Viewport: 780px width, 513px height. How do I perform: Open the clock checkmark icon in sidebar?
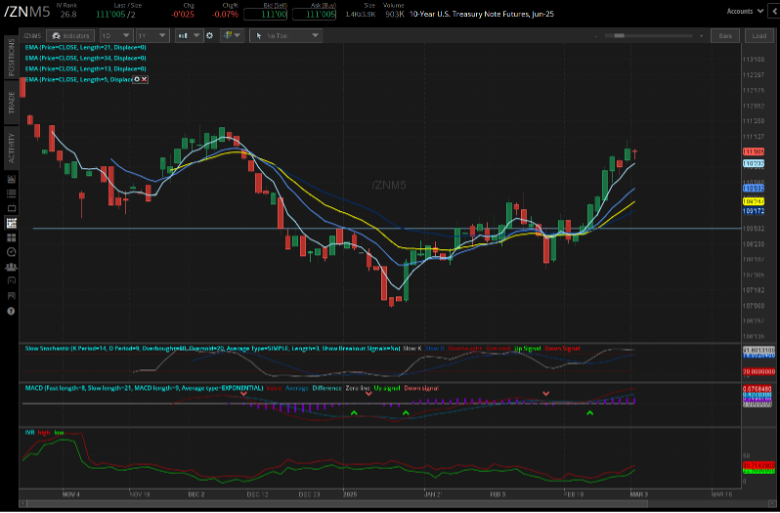pos(11,252)
